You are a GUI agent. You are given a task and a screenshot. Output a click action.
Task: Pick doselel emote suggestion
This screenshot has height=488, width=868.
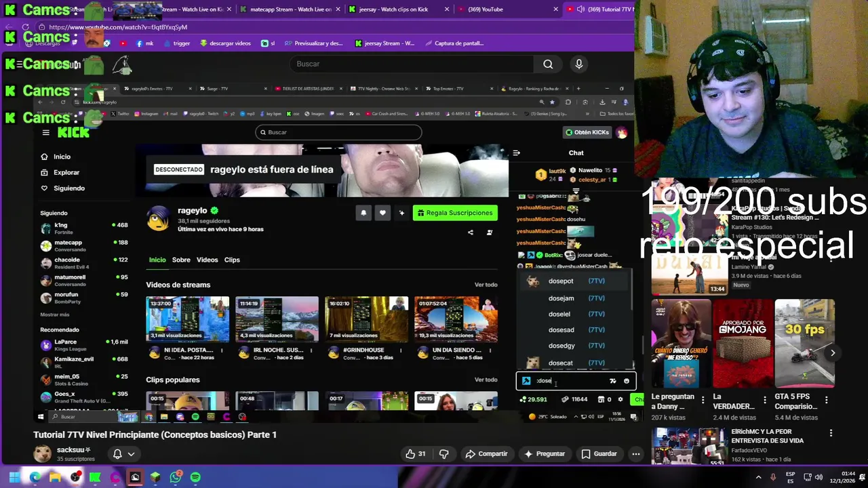point(576,314)
